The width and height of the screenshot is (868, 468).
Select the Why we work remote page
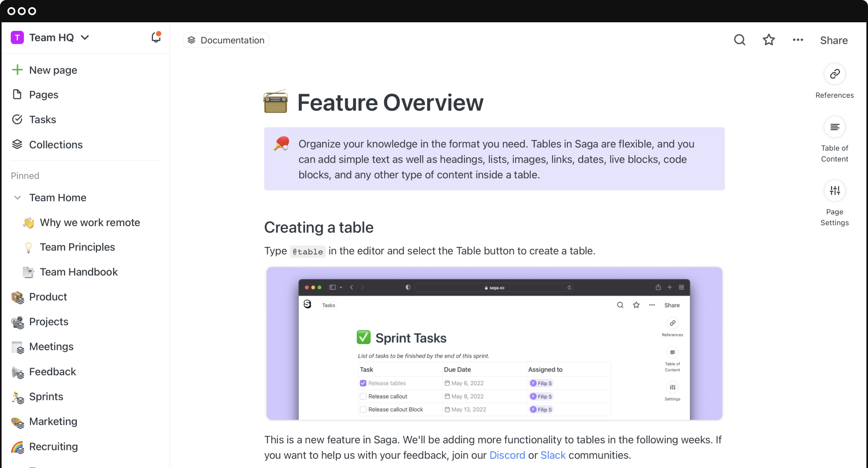[90, 222]
